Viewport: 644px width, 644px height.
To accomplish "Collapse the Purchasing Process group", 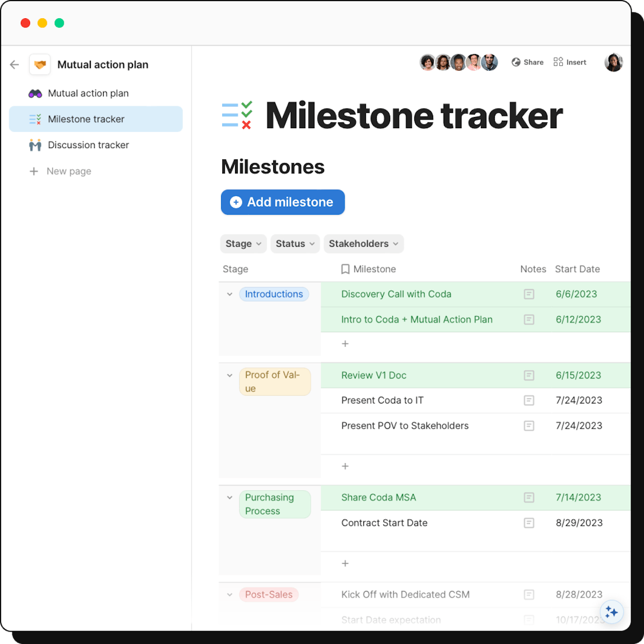I will tap(230, 497).
